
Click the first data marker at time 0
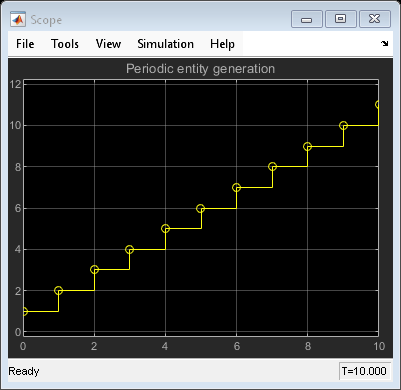point(24,312)
